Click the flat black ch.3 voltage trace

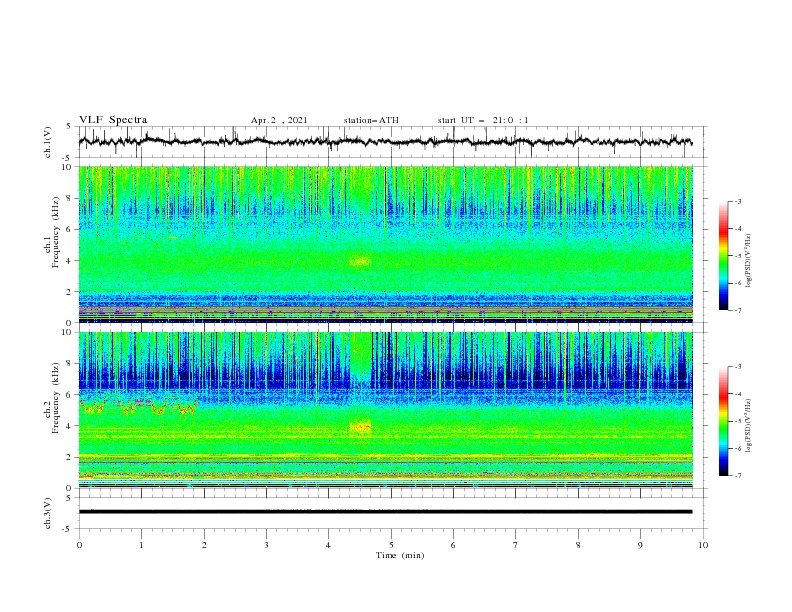coord(385,512)
